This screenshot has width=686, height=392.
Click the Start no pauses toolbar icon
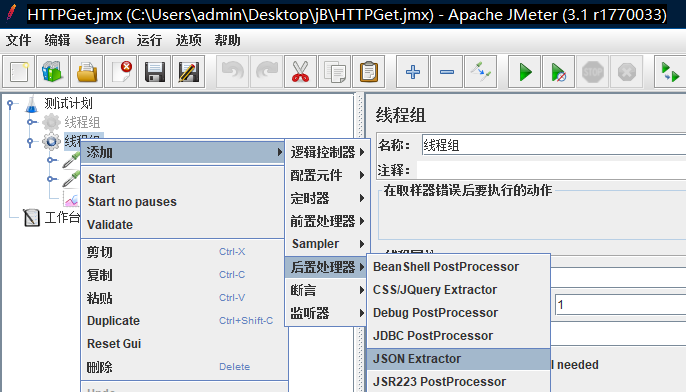point(558,72)
